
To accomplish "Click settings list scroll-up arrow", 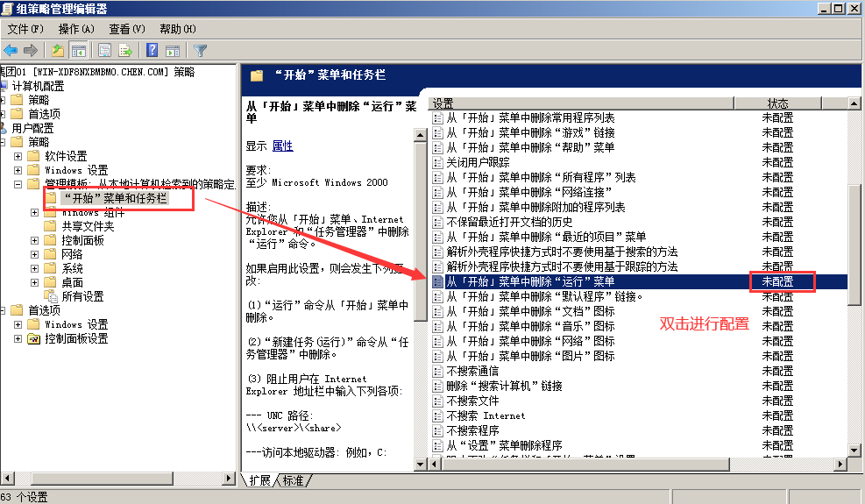I will [854, 103].
